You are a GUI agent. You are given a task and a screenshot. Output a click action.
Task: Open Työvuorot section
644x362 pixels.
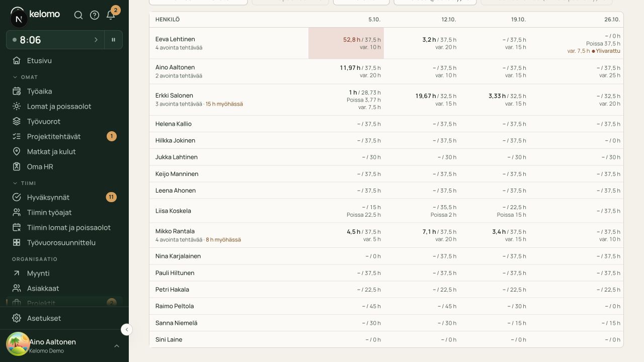(x=64, y=121)
